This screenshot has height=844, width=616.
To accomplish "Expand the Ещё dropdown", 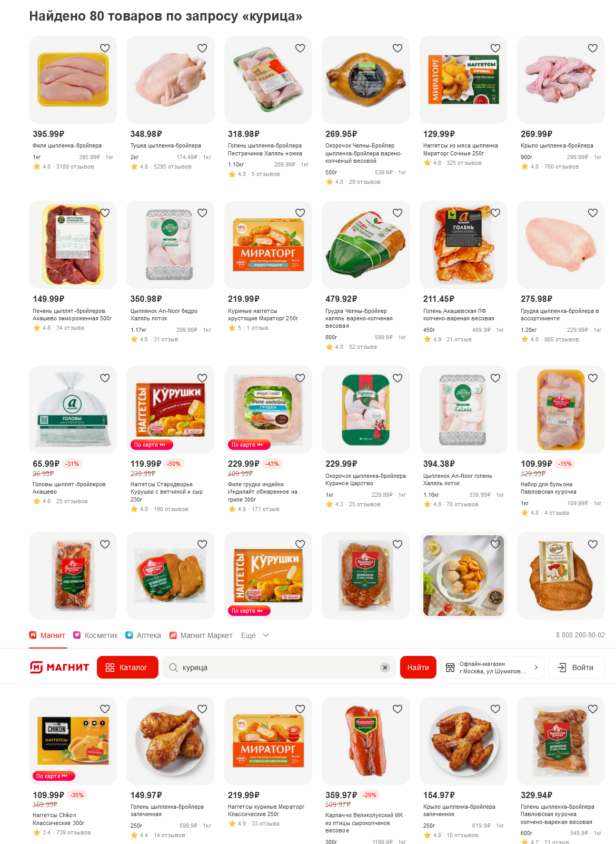I will [x=255, y=635].
